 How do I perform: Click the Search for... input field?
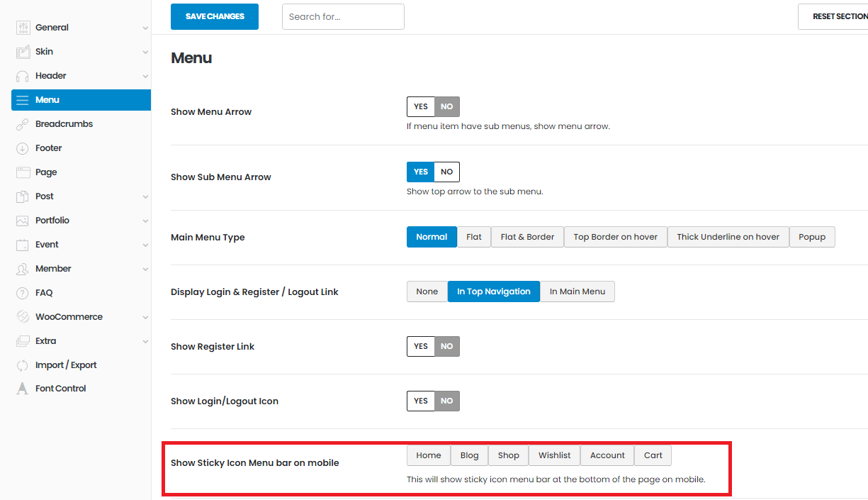click(343, 16)
